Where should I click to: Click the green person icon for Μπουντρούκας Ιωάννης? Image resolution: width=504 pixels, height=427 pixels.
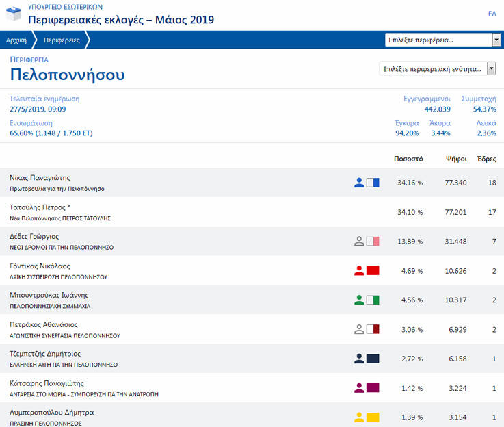click(x=359, y=300)
